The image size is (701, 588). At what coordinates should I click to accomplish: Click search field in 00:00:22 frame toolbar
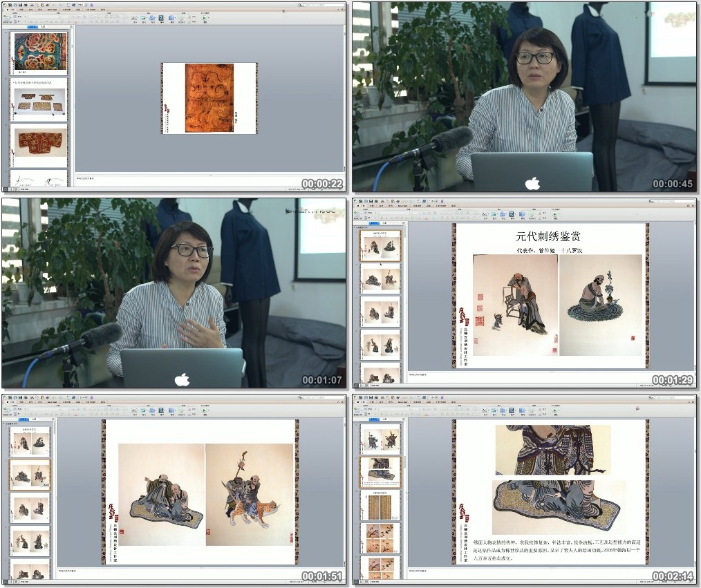322,5
